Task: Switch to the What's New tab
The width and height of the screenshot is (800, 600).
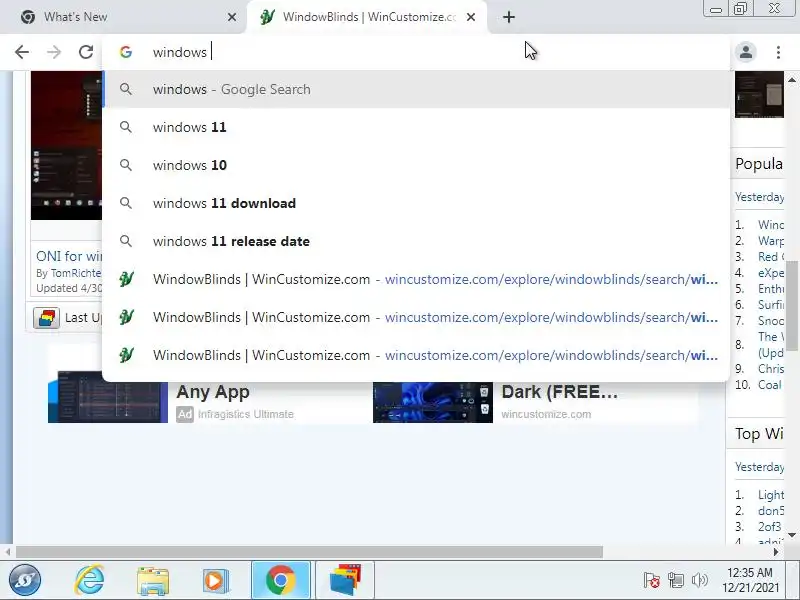Action: pos(122,17)
